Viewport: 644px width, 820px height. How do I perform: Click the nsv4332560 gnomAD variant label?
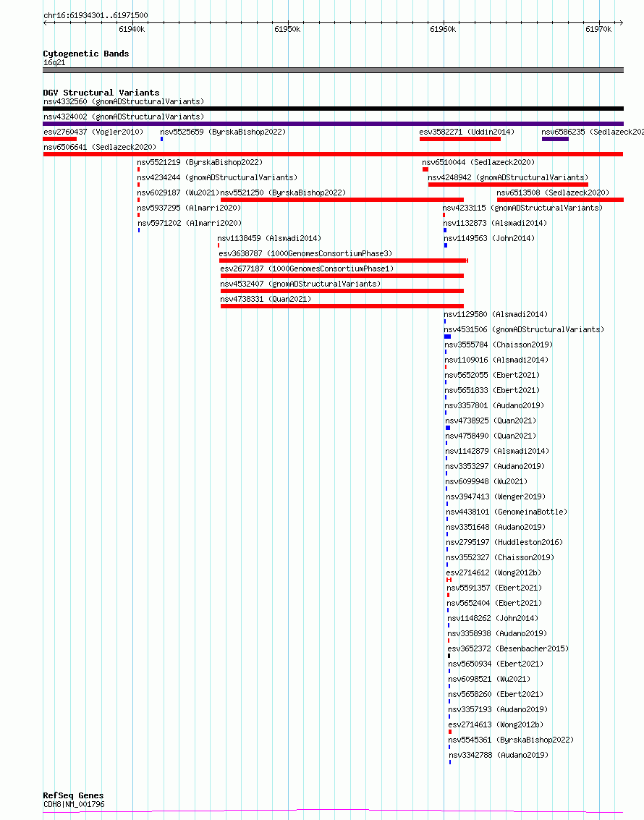tap(124, 101)
